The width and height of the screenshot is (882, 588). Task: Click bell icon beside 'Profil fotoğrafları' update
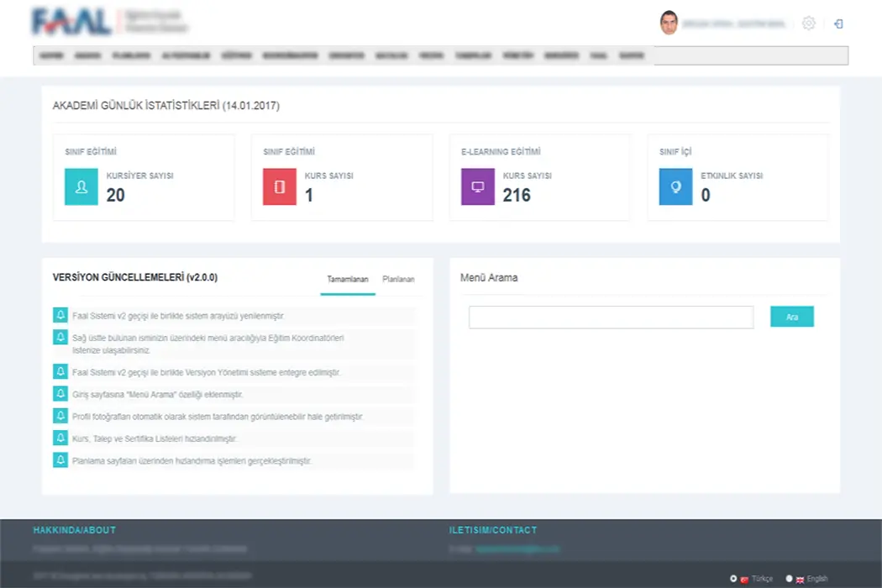click(x=60, y=416)
